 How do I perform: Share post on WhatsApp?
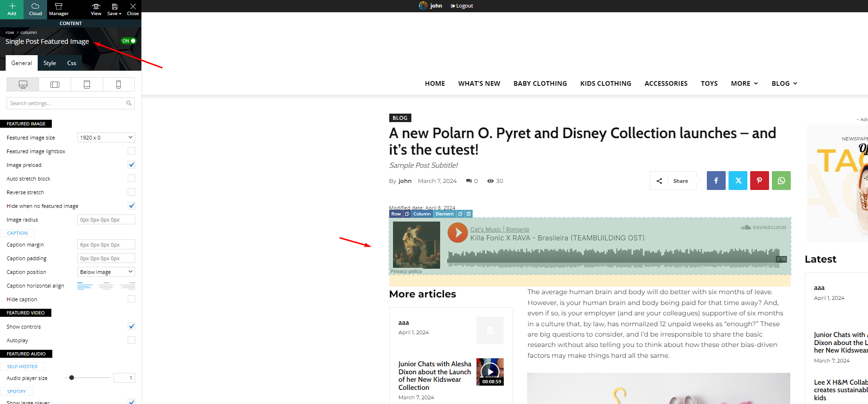tap(781, 181)
